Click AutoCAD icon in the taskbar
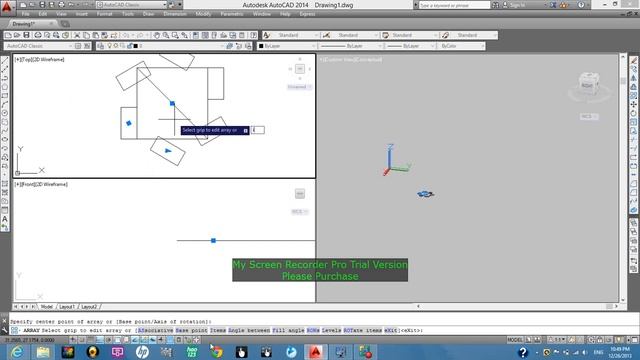This screenshot has height=360, width=640. point(316,352)
